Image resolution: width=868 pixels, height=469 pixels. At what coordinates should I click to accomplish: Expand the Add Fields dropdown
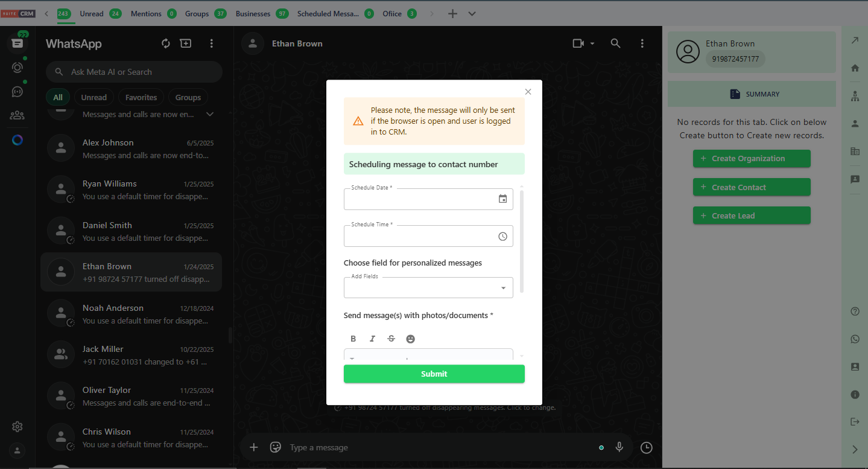[503, 288]
